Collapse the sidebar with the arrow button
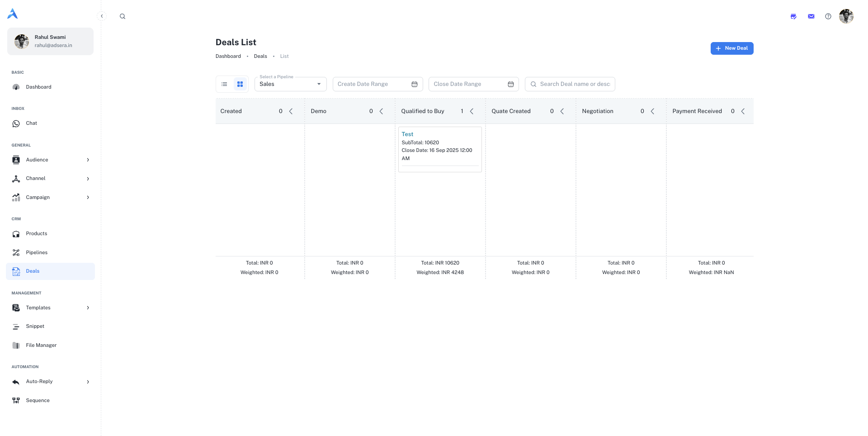 click(x=102, y=16)
